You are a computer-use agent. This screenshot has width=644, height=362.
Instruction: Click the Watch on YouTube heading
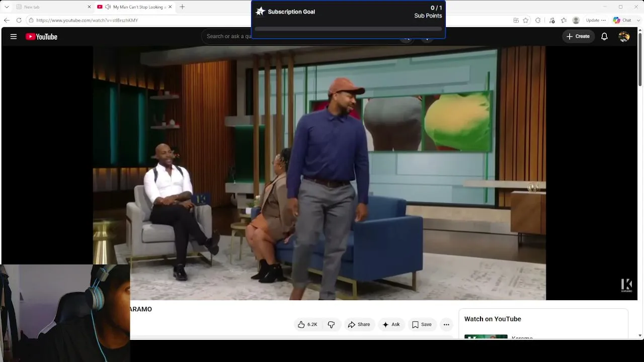click(493, 319)
